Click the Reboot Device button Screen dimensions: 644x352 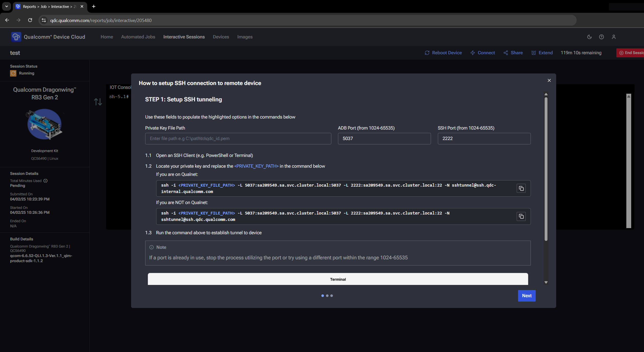coord(443,53)
